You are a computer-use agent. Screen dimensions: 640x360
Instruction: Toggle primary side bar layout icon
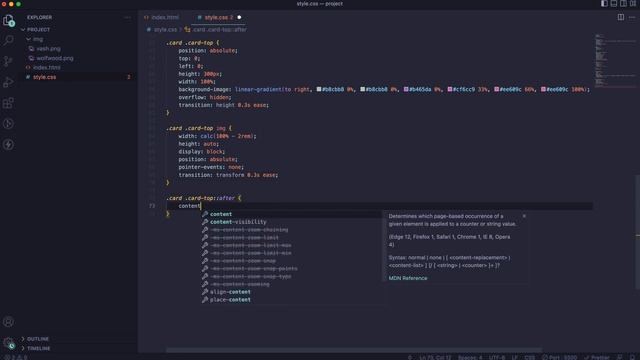point(604,4)
